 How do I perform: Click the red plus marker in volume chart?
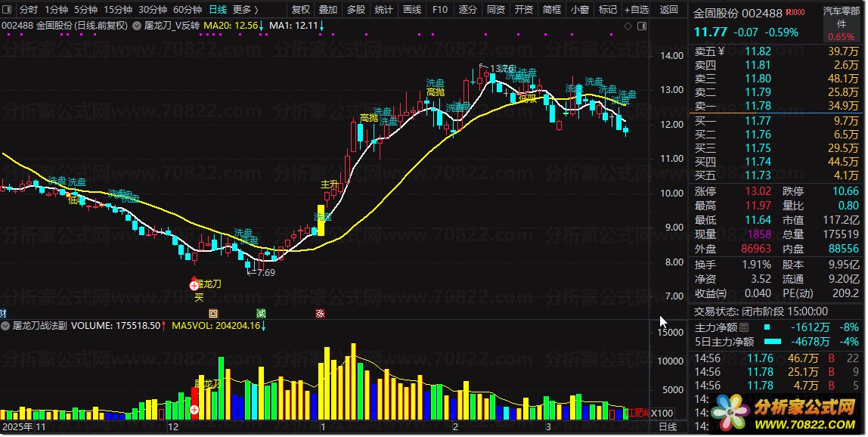pos(194,410)
